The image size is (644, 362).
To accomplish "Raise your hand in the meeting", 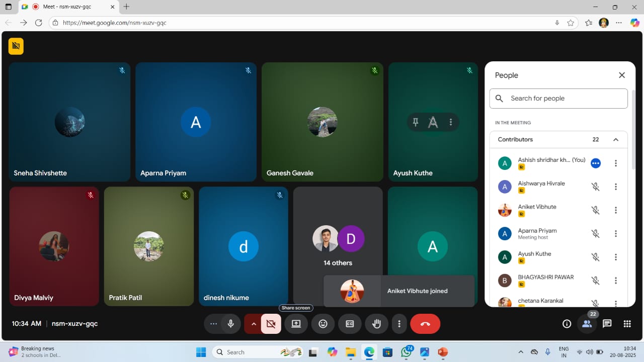I will coord(376,324).
